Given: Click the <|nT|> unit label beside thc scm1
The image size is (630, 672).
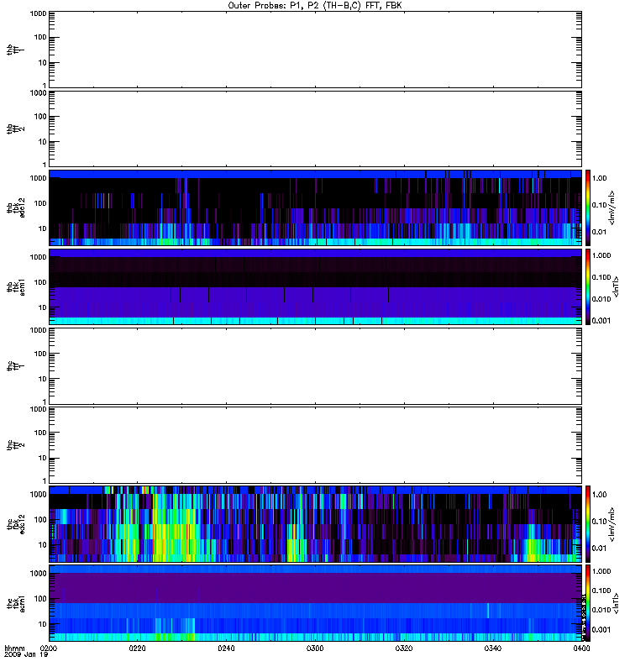Looking at the screenshot, I should pyautogui.click(x=616, y=603).
